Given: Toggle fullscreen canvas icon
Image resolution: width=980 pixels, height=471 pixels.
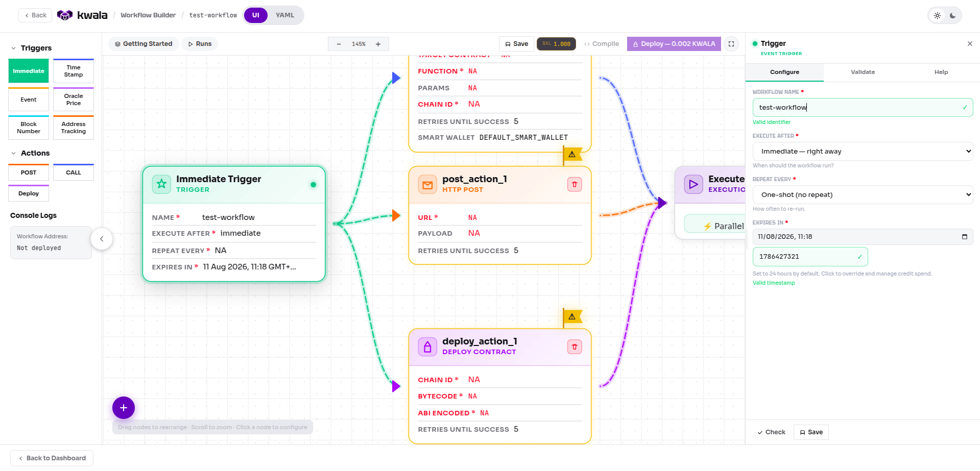Looking at the screenshot, I should [731, 44].
